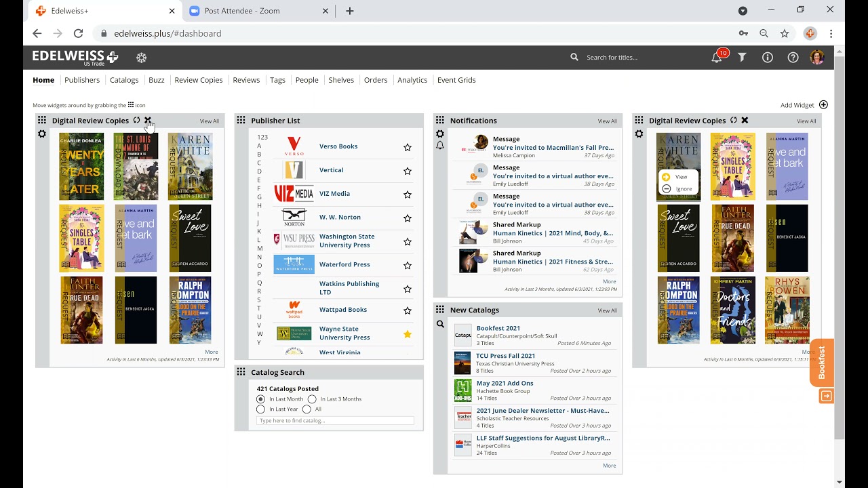Screen dimensions: 868x488
Task: Close the right Digital Review Copies widget
Action: (745, 121)
